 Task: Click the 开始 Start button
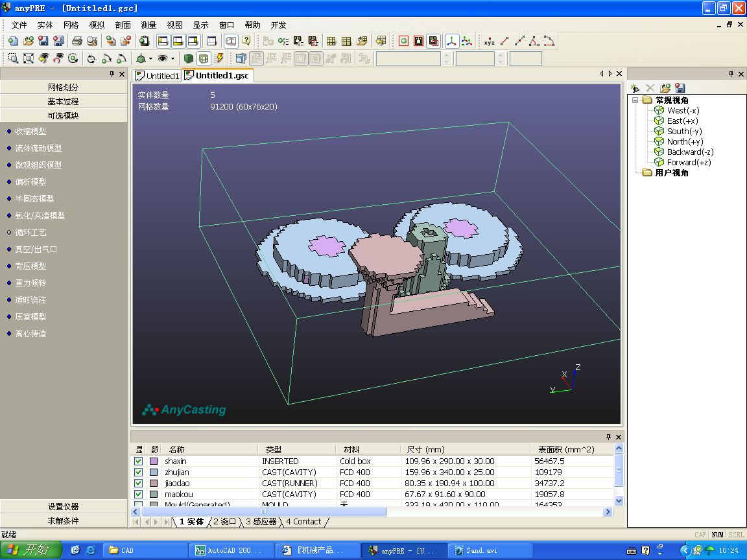click(31, 550)
